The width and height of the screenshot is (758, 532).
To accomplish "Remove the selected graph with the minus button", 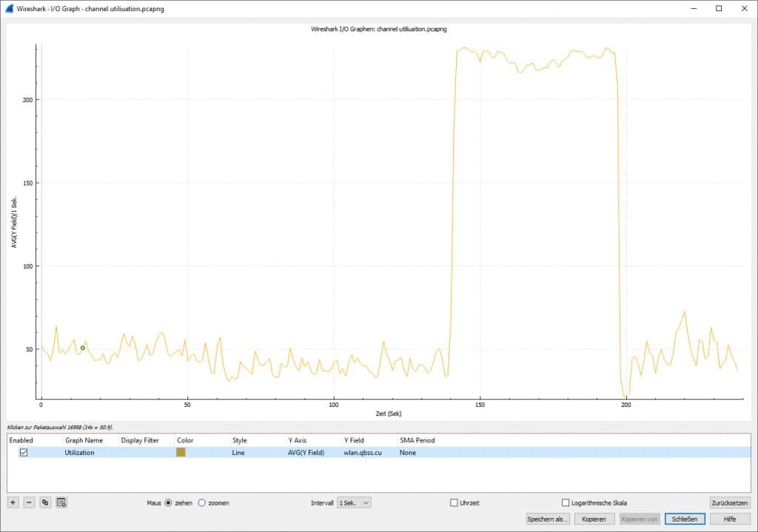I will (29, 502).
